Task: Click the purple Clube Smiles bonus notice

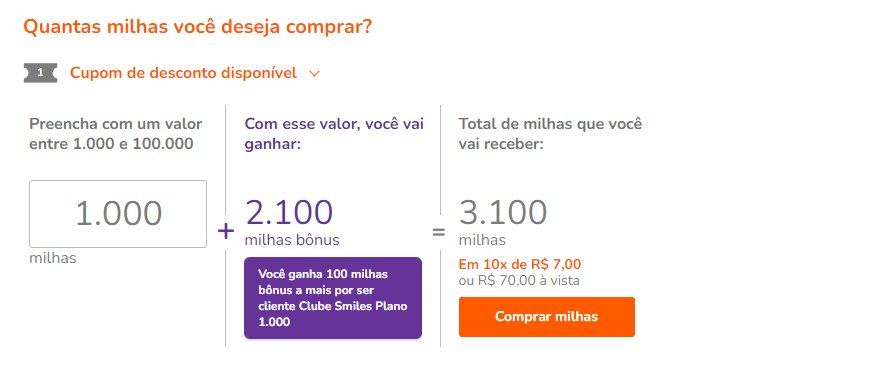Action: 333,298
